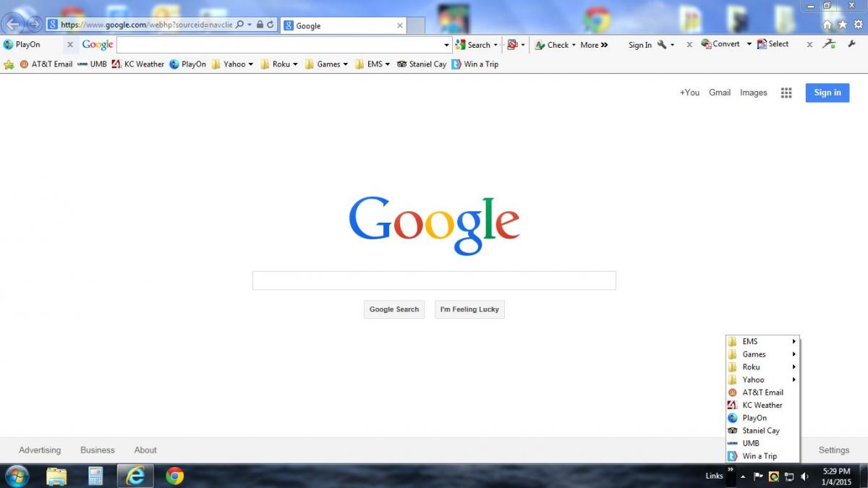Expand the EMS folder on the favorites bar

point(372,64)
